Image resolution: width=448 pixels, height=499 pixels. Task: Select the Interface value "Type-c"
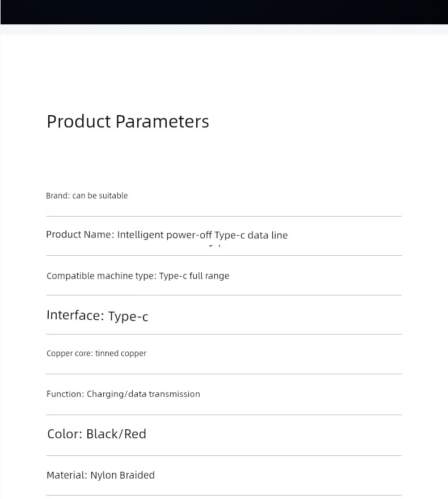coord(128,316)
